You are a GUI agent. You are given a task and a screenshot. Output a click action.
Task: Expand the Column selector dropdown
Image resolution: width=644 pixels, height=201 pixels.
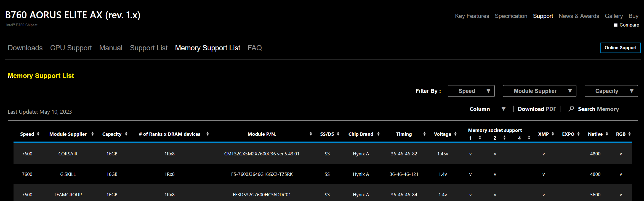tap(488, 109)
